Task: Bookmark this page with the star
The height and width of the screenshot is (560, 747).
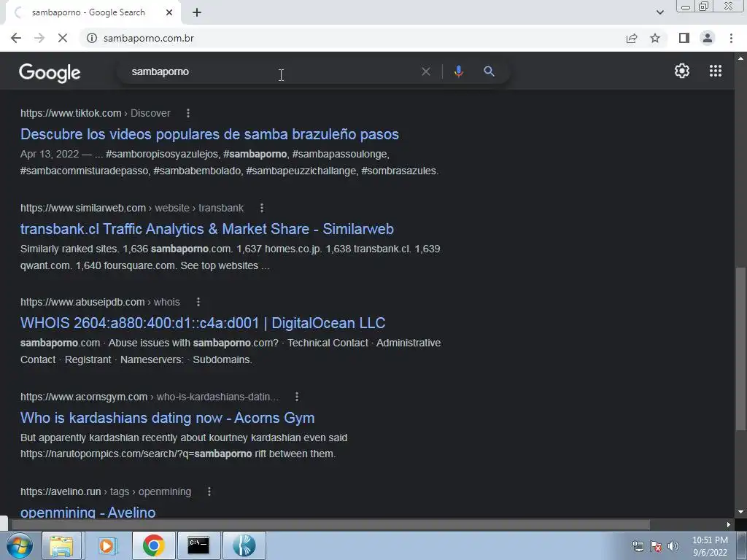Action: (655, 38)
